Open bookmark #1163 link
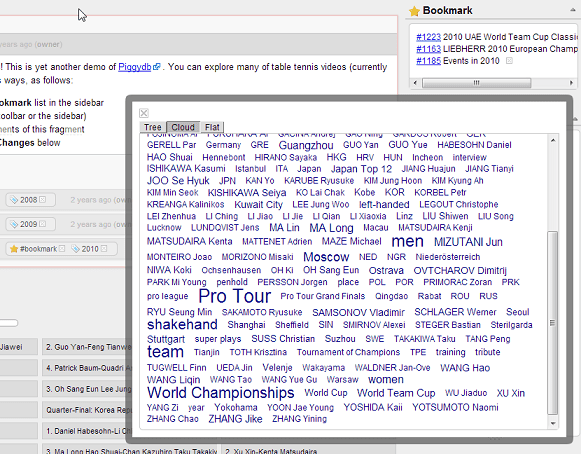 428,49
